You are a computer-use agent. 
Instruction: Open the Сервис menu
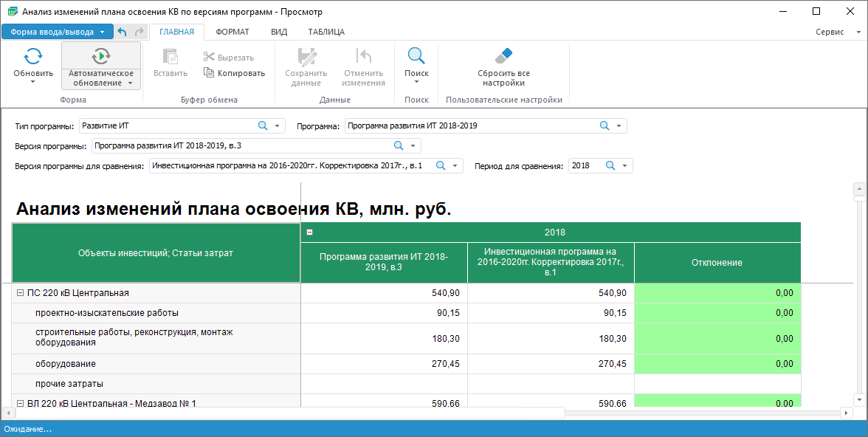(834, 32)
